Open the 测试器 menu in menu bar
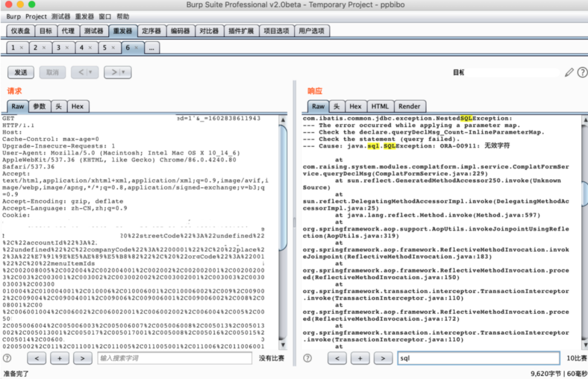Image resolution: width=588 pixels, height=379 pixels. pos(61,16)
